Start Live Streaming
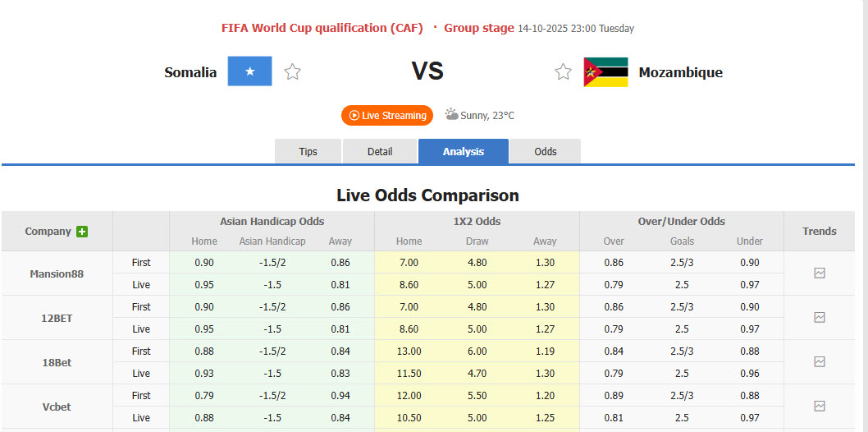Screen dimensions: 868x432 click(x=387, y=116)
